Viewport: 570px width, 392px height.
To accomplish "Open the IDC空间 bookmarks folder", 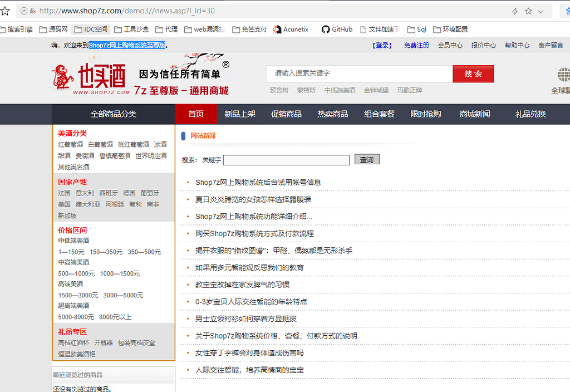I will pos(91,29).
